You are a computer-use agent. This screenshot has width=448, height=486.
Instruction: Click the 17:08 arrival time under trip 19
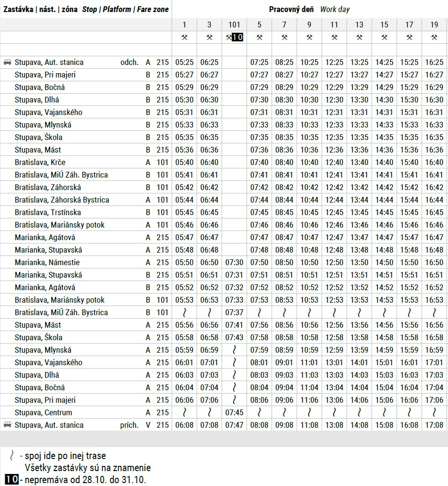pos(434,425)
